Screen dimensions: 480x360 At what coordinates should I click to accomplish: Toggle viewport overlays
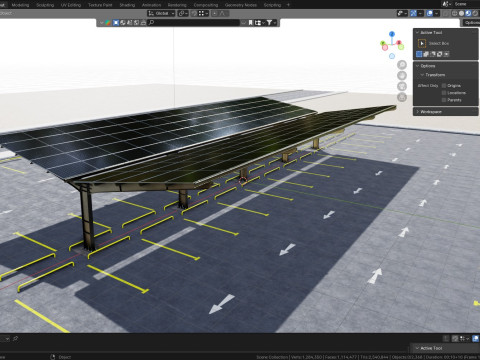[430, 13]
